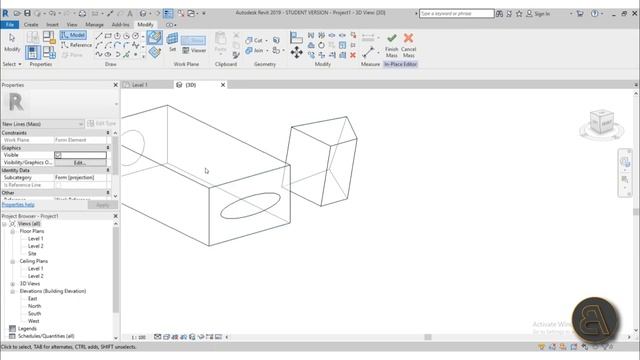Select the Align tool in Modify panel

click(296, 38)
